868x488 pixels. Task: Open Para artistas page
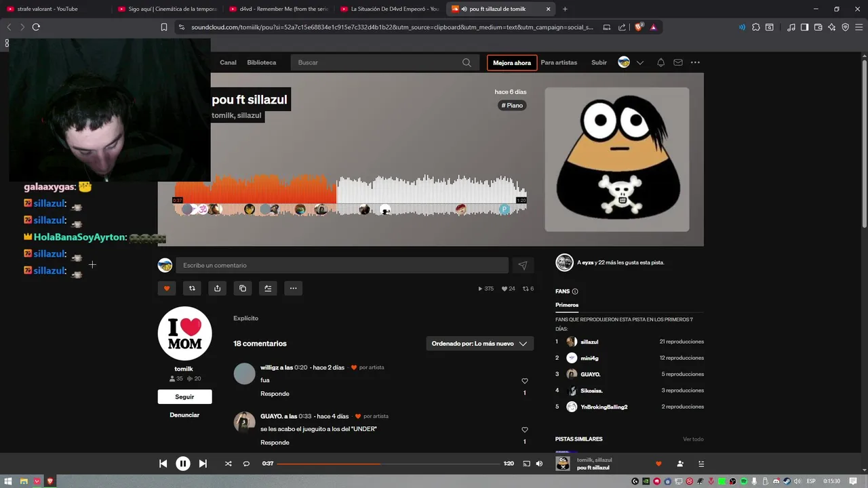coord(559,62)
